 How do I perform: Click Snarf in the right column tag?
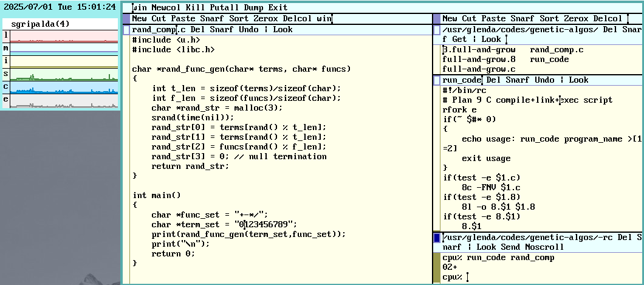click(523, 18)
